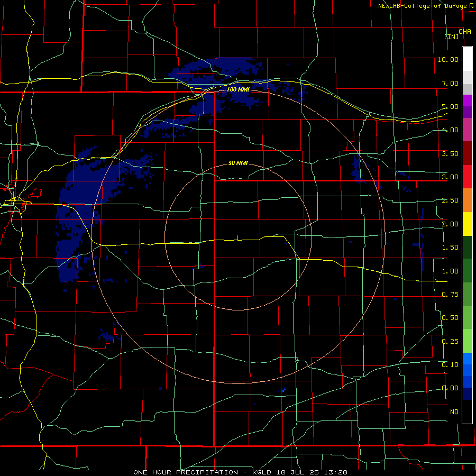Pick the orange legend color swatch
Image resolution: width=476 pixels, height=476 pixels.
pos(467,200)
